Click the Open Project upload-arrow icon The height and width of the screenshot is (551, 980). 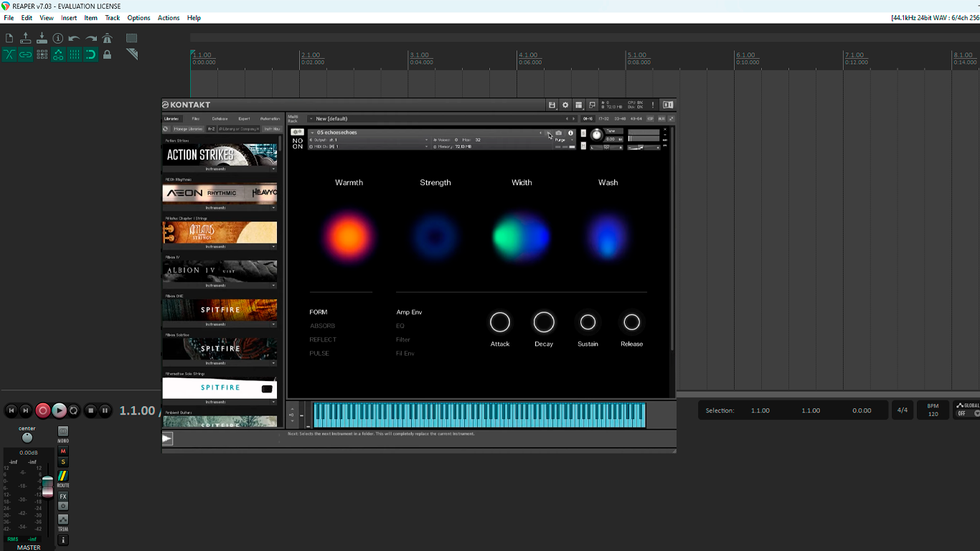[26, 38]
